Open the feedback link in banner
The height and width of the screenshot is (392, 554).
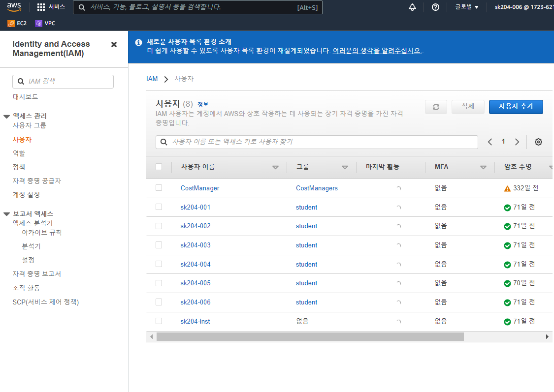377,51
